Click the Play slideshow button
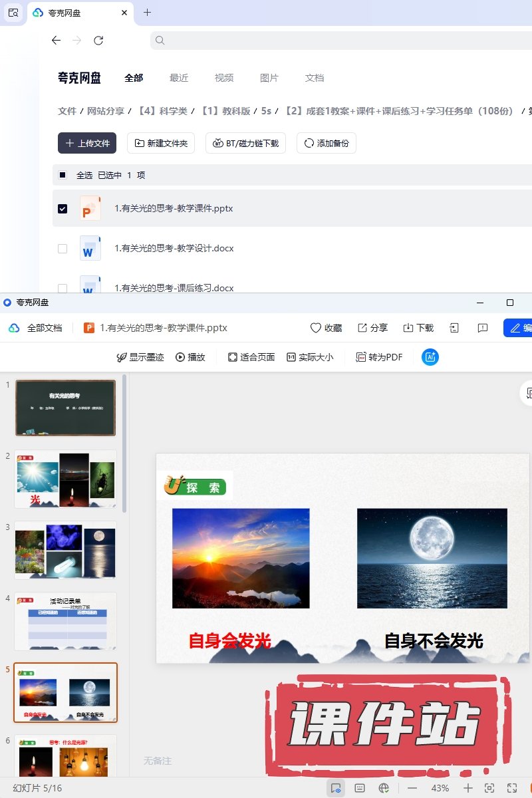Screen dimensions: 532x798 pos(190,357)
